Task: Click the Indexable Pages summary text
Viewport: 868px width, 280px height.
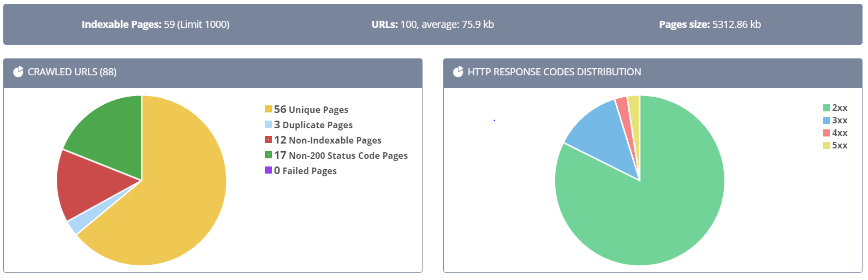Action: pyautogui.click(x=156, y=25)
